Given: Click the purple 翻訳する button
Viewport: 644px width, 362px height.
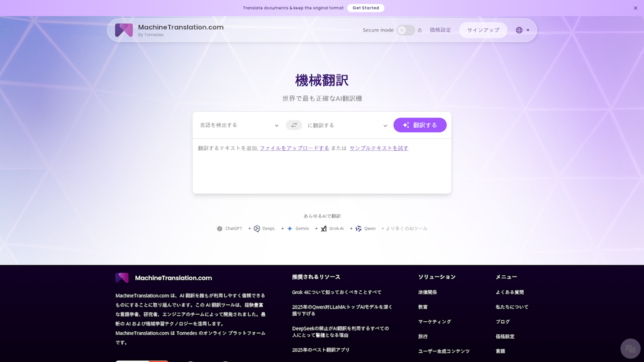Looking at the screenshot, I should (x=419, y=125).
